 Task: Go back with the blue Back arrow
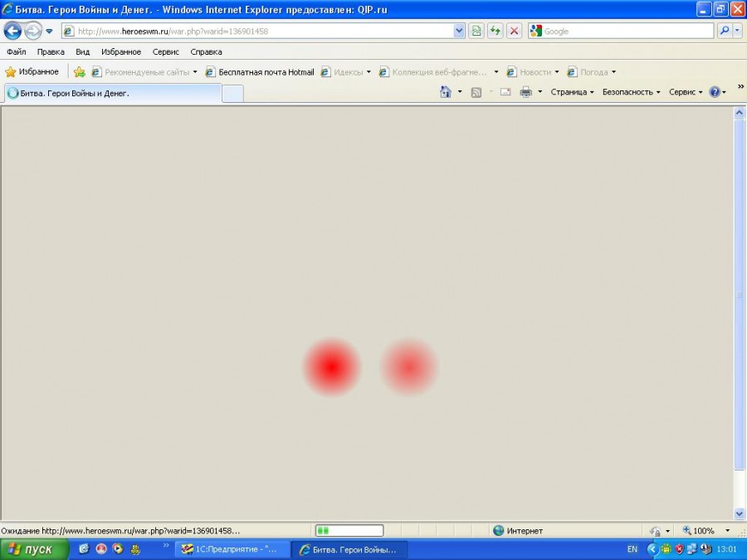tap(12, 32)
